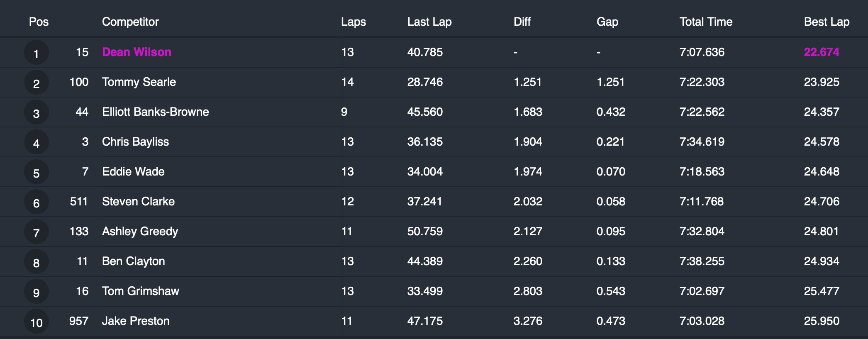
Task: Sort by the Best Lap header
Action: (827, 22)
